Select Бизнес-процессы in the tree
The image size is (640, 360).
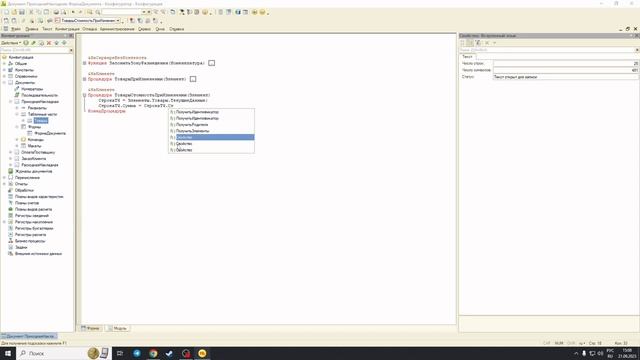(x=30, y=241)
